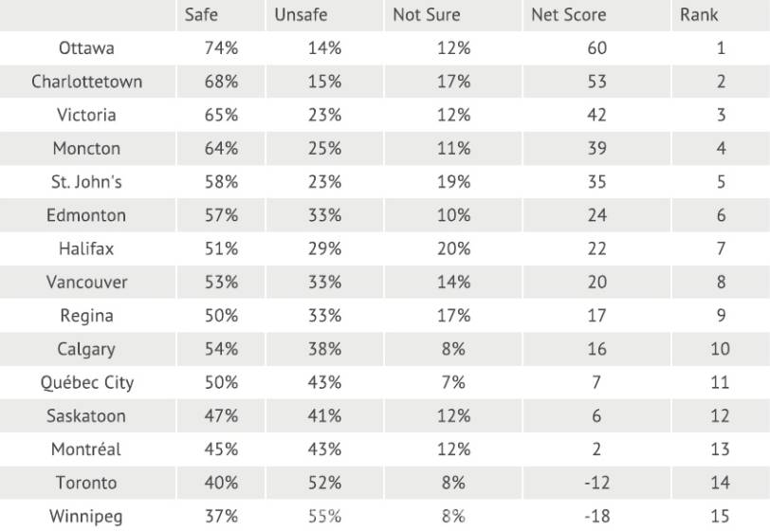Select the Montréal row label

[x=86, y=449]
